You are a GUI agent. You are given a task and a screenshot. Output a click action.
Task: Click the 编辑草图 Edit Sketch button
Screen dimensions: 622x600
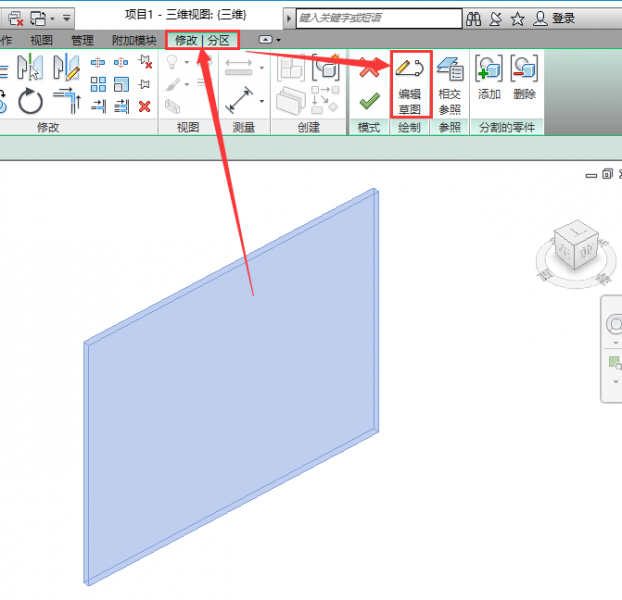(x=410, y=84)
